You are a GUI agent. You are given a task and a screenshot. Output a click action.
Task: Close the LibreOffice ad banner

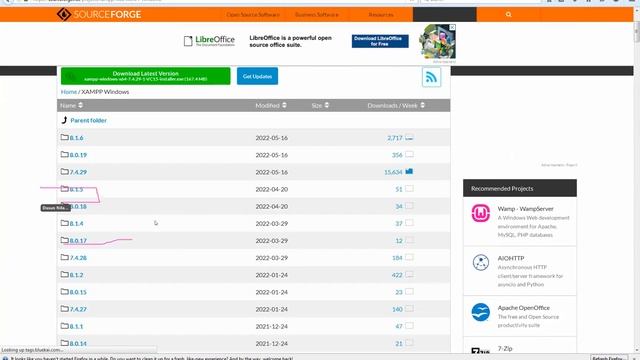click(x=452, y=27)
